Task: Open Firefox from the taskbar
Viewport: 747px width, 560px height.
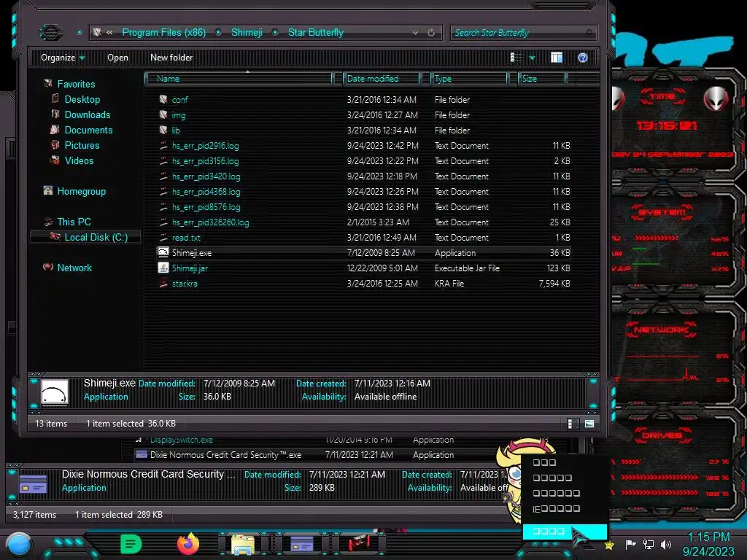Action: [x=188, y=544]
